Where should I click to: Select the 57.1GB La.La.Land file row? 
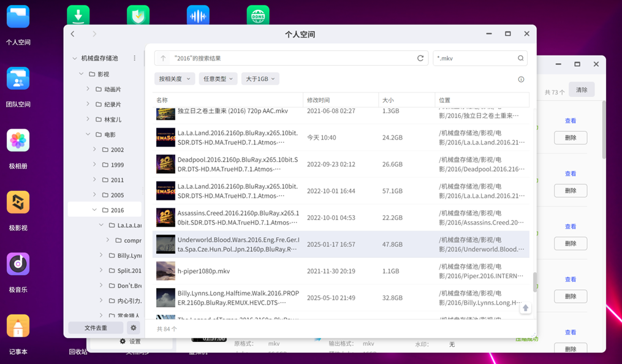pyautogui.click(x=341, y=191)
